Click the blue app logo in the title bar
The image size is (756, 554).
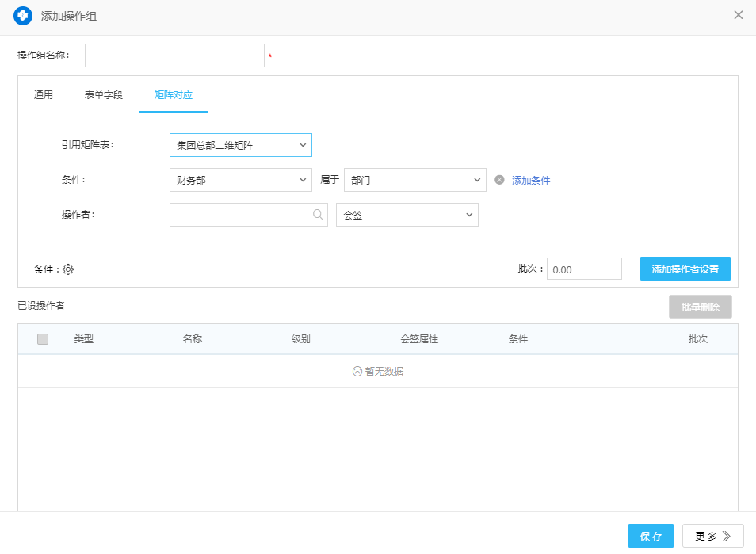click(x=23, y=16)
